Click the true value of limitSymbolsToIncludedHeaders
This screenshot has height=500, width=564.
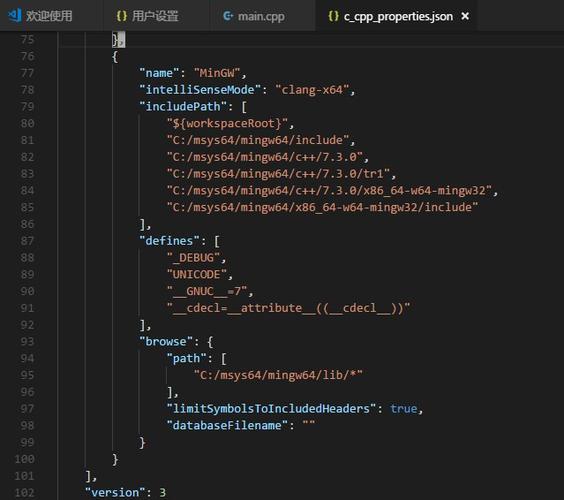click(404, 409)
